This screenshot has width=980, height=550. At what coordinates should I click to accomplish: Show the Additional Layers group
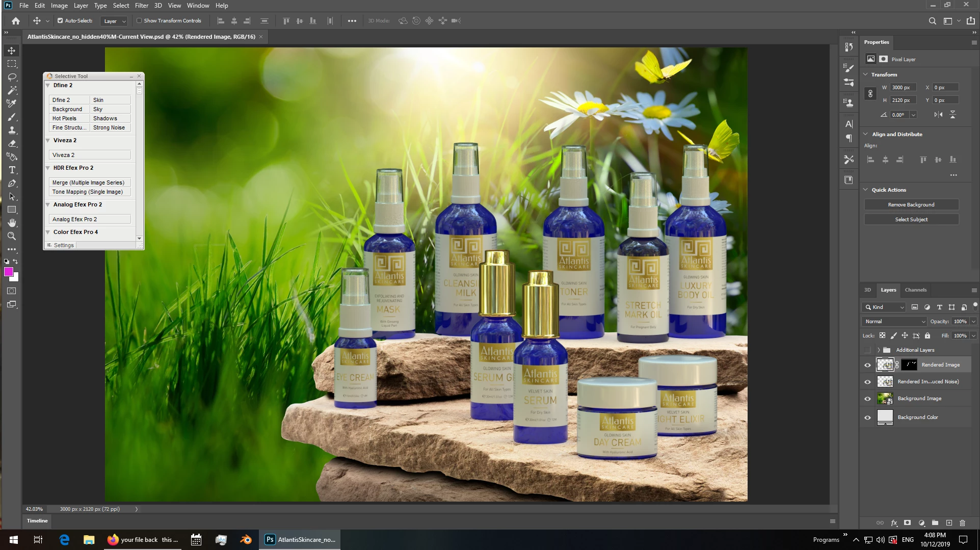(867, 350)
